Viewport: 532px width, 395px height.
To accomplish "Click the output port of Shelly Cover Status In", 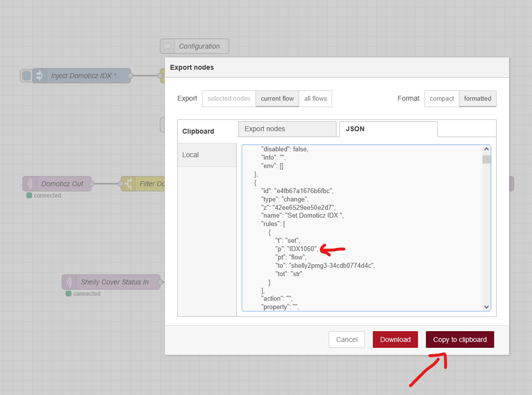I will tap(160, 282).
